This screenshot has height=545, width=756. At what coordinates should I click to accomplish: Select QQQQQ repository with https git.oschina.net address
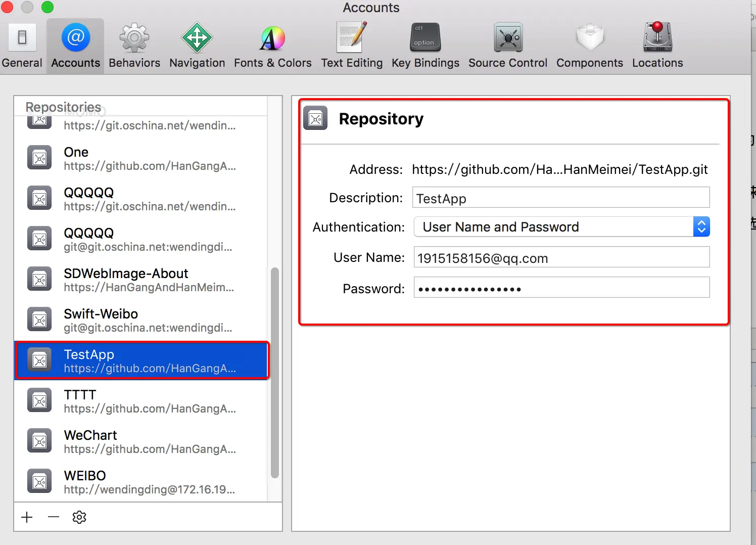[x=141, y=199]
